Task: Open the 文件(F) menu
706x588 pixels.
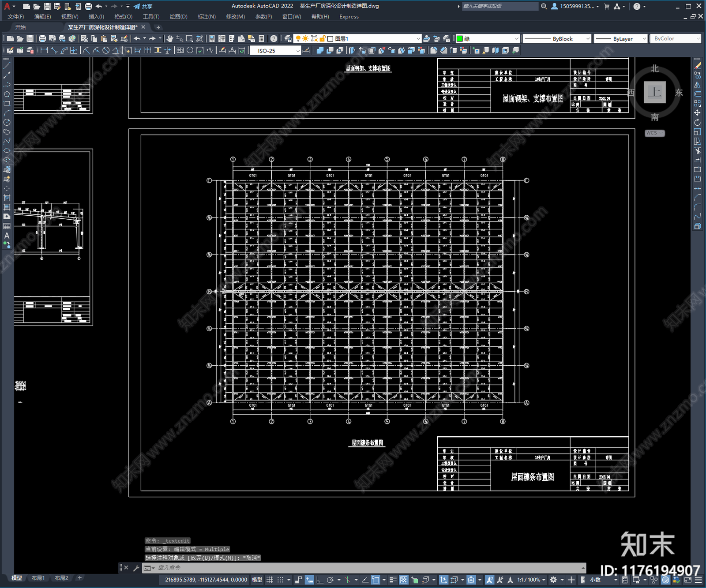Action: [15, 17]
